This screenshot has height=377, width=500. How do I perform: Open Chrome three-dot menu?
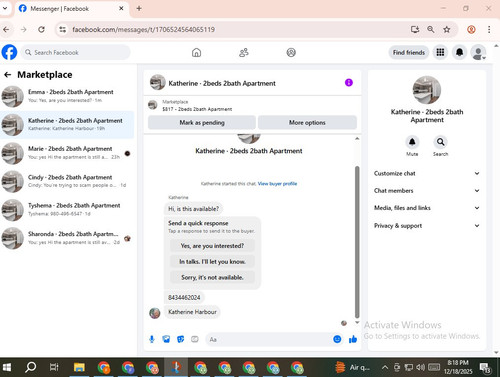tap(489, 29)
